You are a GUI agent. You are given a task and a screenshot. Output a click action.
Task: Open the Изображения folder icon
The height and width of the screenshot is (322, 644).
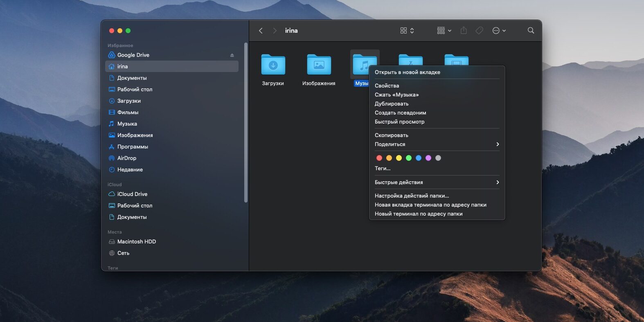coord(319,65)
